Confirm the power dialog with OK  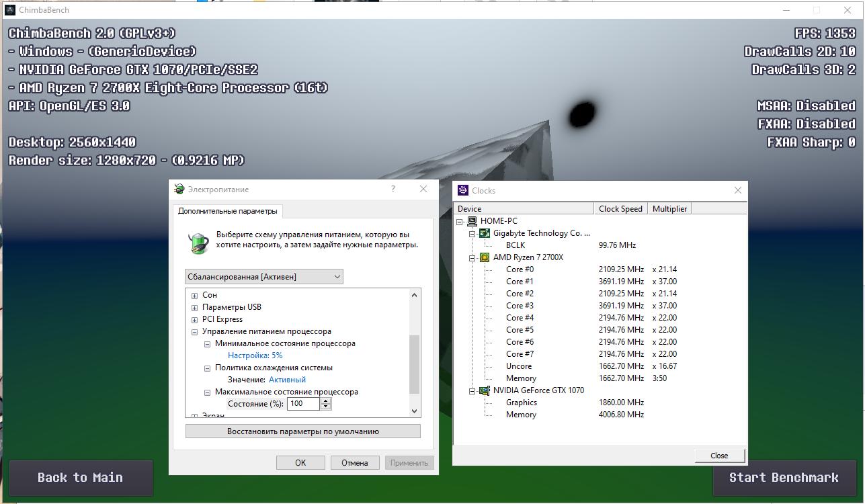300,462
